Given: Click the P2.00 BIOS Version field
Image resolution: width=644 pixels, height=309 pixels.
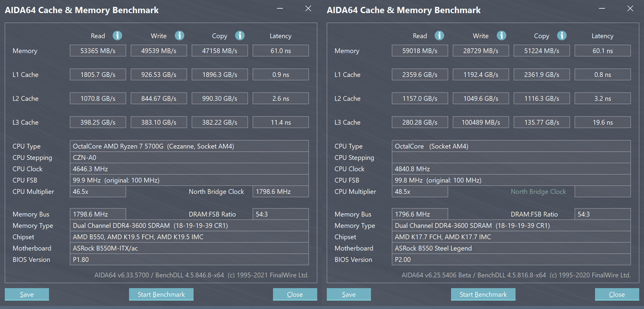Looking at the screenshot, I should [512, 260].
